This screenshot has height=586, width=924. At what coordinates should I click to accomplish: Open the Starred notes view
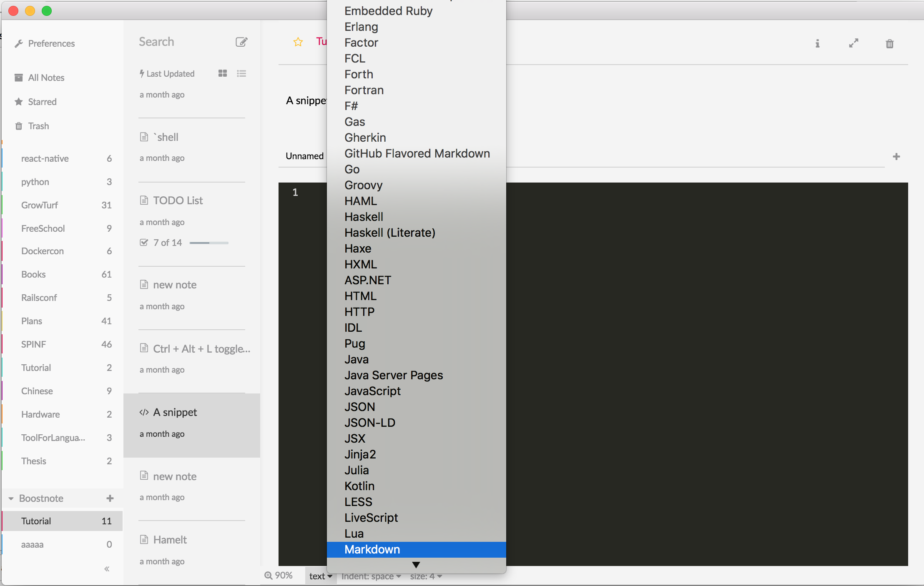click(42, 102)
